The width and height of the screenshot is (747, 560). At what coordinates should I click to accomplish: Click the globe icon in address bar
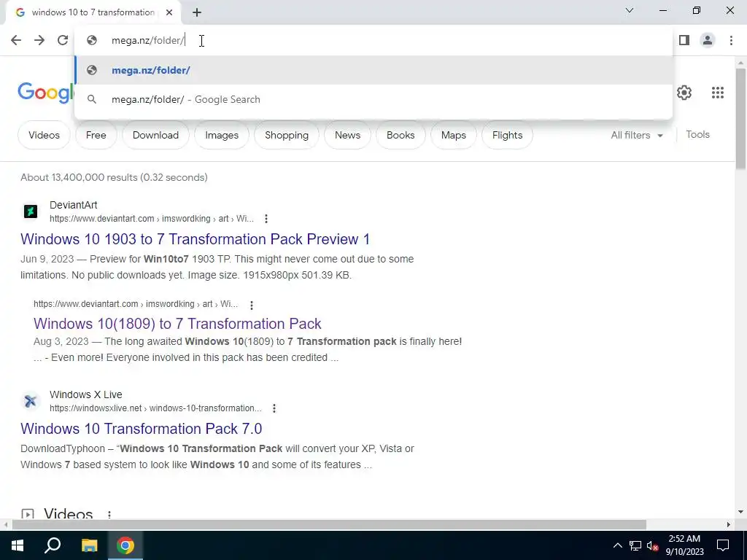tap(92, 41)
